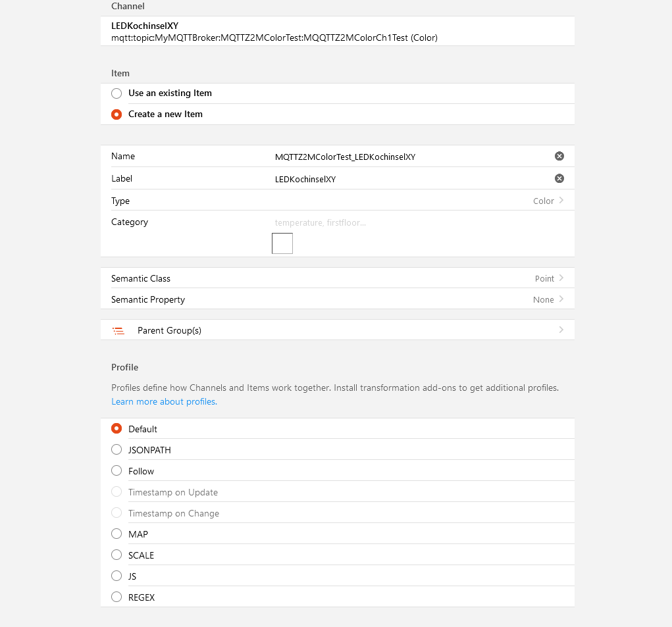
Task: Click the Name input text field
Action: pos(408,157)
